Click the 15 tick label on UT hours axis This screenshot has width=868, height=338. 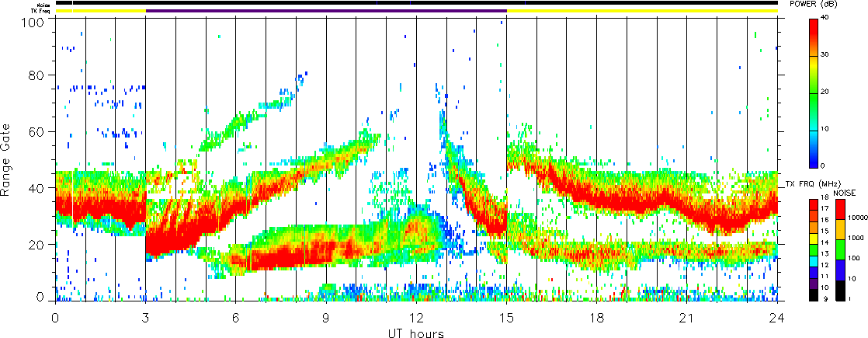506,318
